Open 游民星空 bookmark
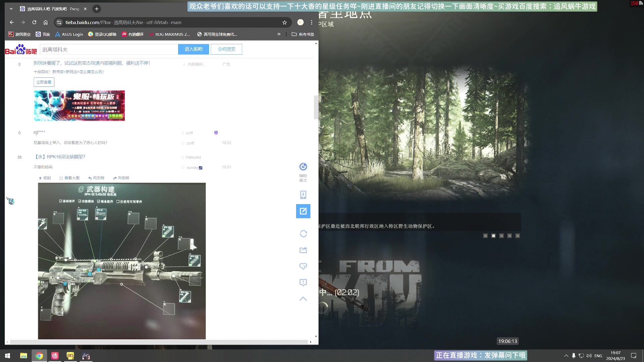Image resolution: width=644 pixels, height=362 pixels. point(19,34)
